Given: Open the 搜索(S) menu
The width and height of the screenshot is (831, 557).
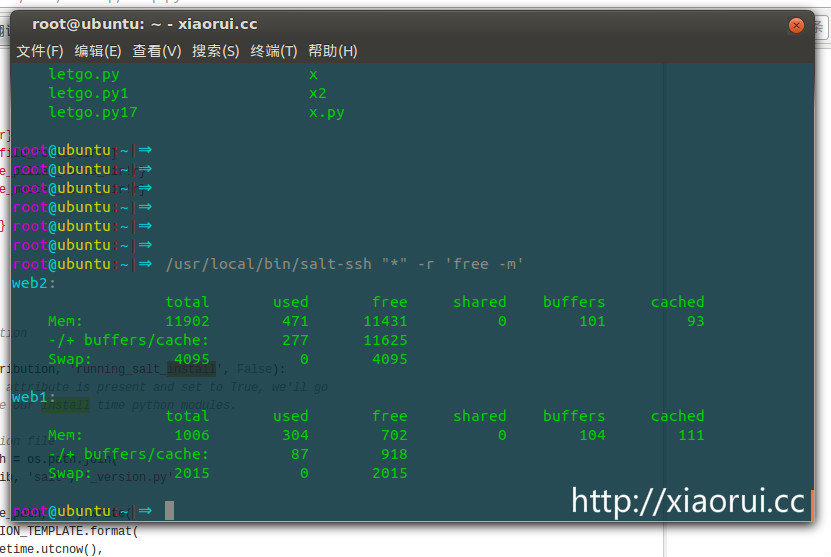Looking at the screenshot, I should [215, 51].
